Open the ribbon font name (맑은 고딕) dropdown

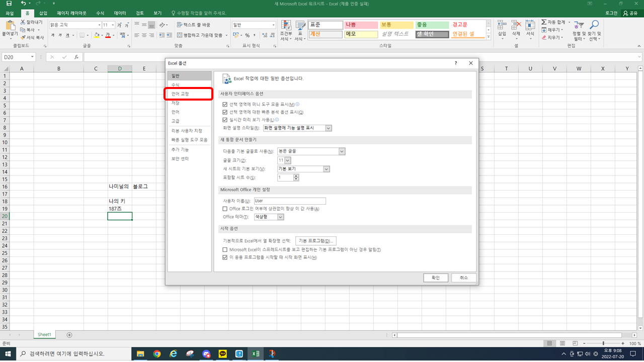(x=99, y=25)
